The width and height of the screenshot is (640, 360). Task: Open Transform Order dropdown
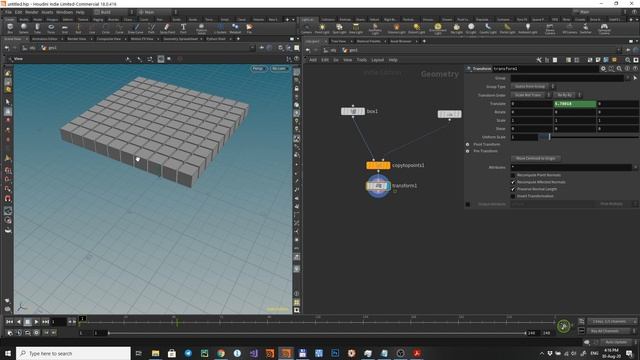pos(531,95)
